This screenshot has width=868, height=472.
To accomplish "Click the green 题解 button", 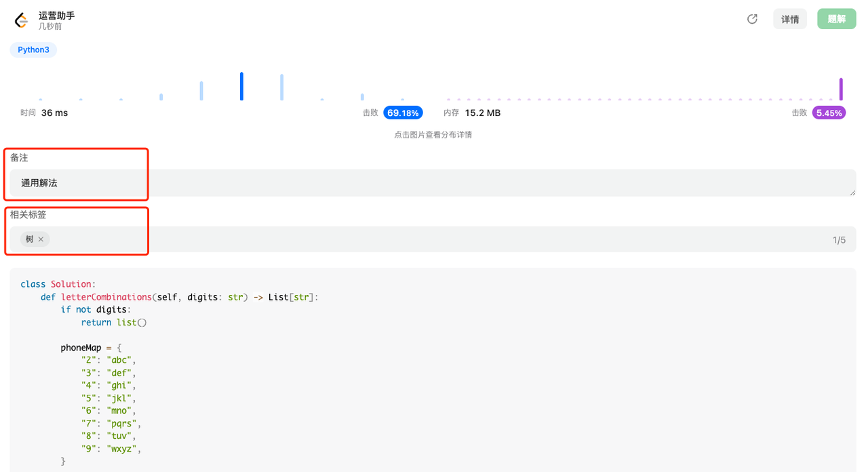I will pyautogui.click(x=836, y=19).
